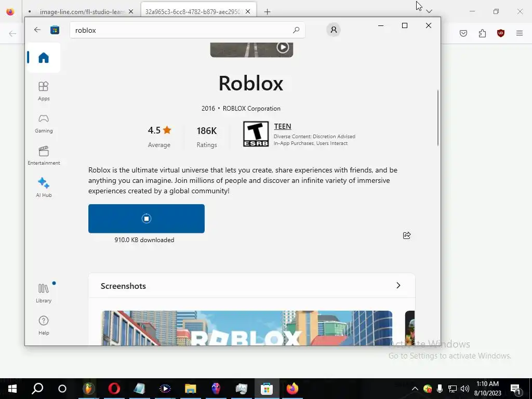This screenshot has height=399, width=532.
Task: Click the ESRB Teen rating badge
Action: click(x=256, y=134)
